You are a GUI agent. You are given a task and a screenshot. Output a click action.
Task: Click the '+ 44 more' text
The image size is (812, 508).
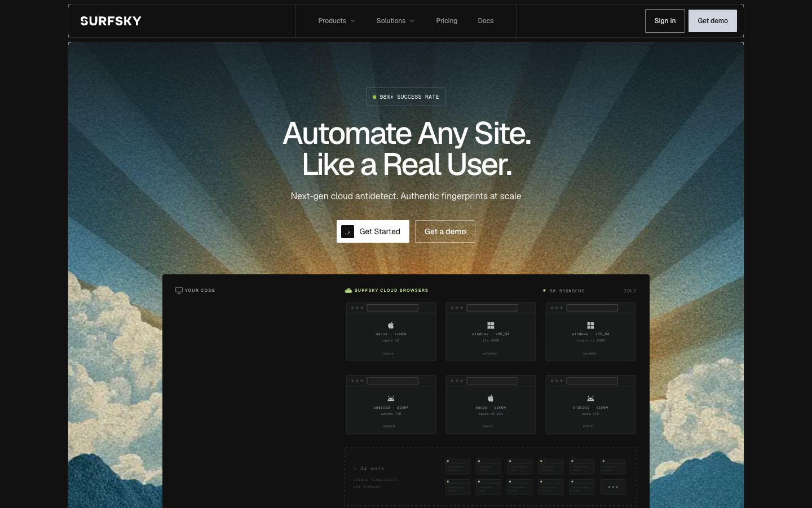pos(369,468)
